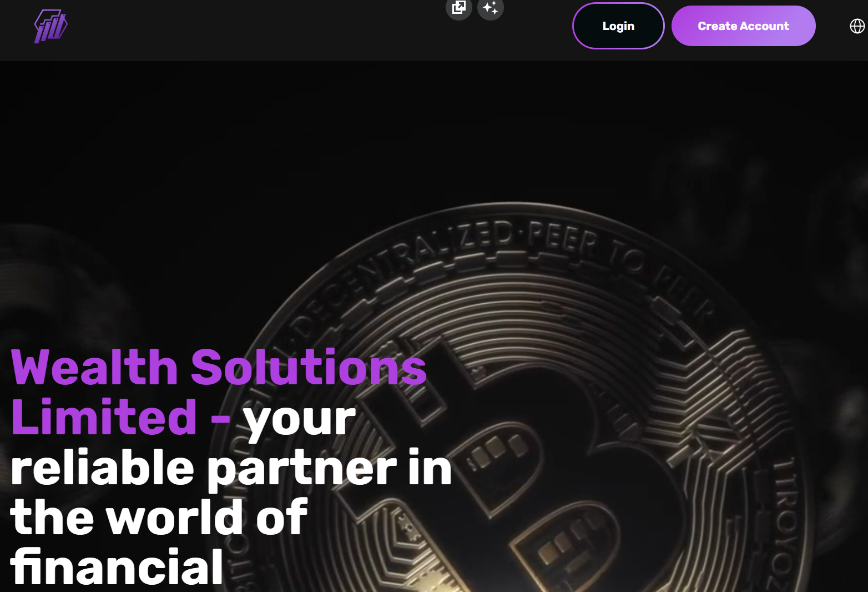Click the purple bar-chart site logo
Viewport: 868px width, 592px height.
pyautogui.click(x=51, y=26)
